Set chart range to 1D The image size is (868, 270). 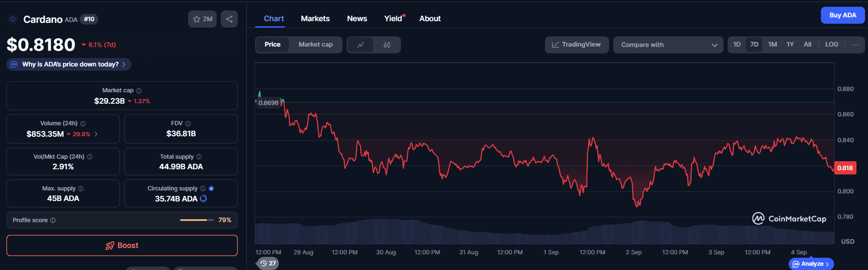point(737,44)
